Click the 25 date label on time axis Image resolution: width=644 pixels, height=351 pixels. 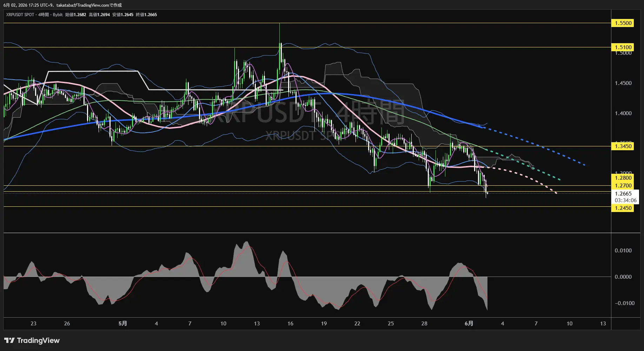click(391, 324)
